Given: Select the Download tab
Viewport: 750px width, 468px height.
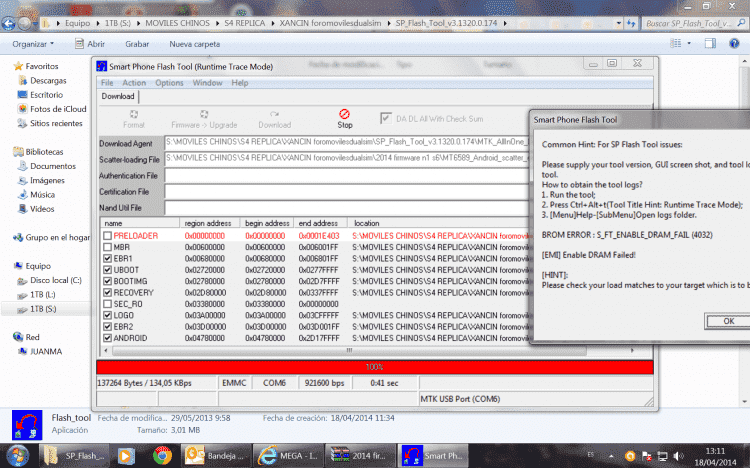Looking at the screenshot, I should (118, 96).
